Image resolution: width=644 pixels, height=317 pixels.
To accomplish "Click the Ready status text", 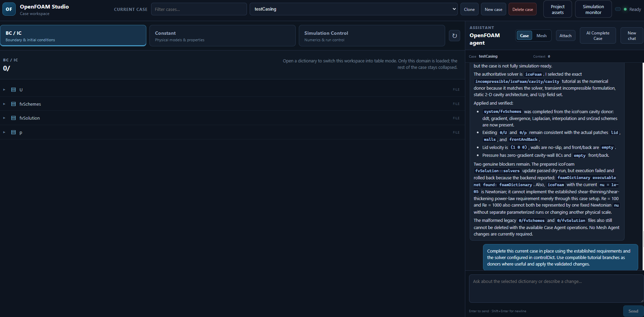I will coord(635,9).
